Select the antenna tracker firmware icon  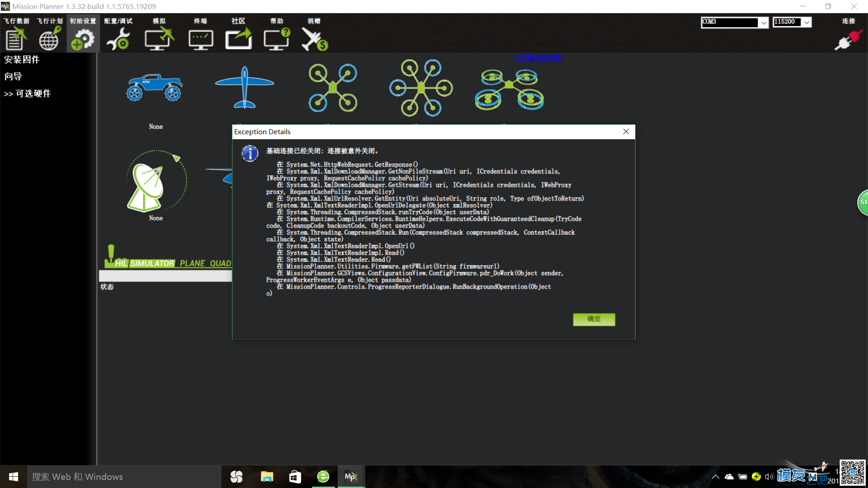[156, 181]
